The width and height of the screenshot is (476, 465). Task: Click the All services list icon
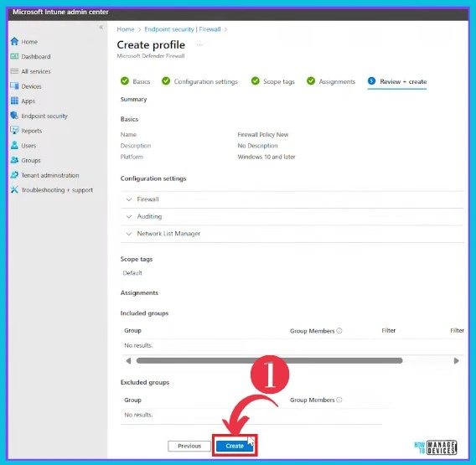coord(14,71)
